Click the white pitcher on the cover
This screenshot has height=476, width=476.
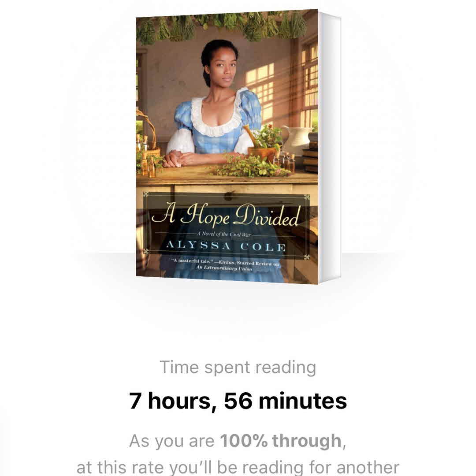[x=296, y=141]
